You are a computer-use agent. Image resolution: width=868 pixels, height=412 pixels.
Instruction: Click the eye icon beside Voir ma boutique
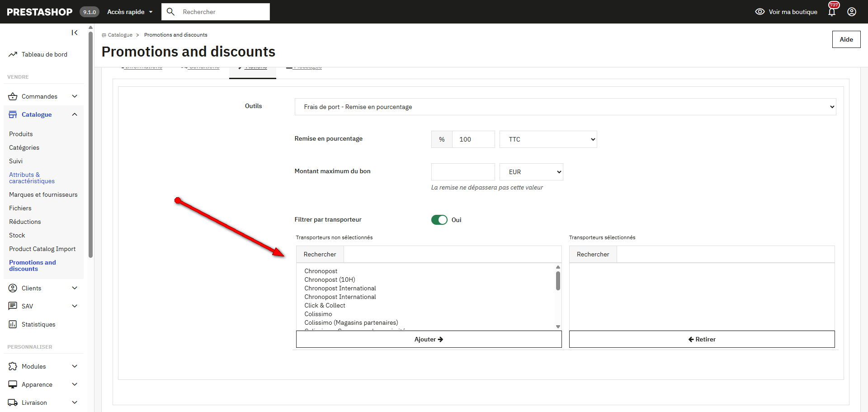pyautogui.click(x=760, y=12)
